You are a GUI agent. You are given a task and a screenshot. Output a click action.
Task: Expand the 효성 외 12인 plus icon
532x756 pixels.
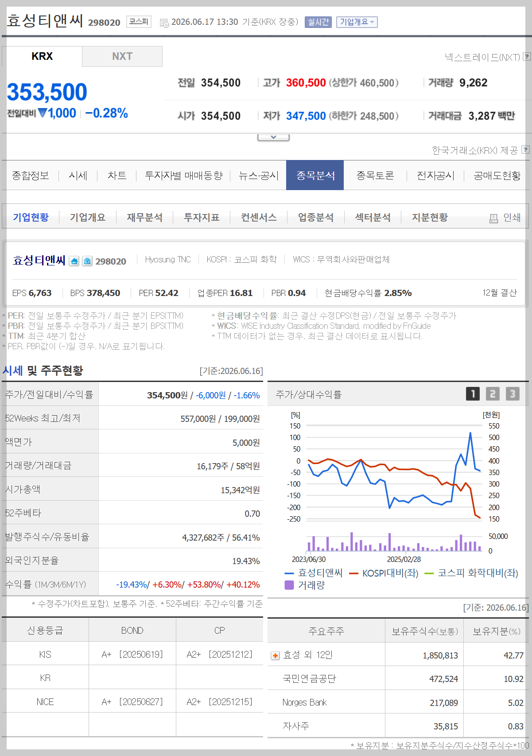[x=275, y=655]
